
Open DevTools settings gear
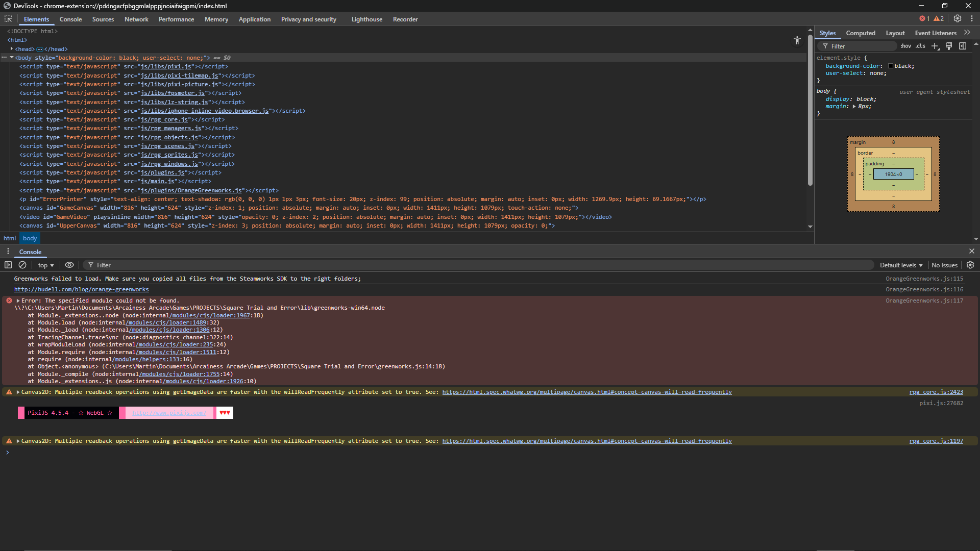tap(958, 19)
